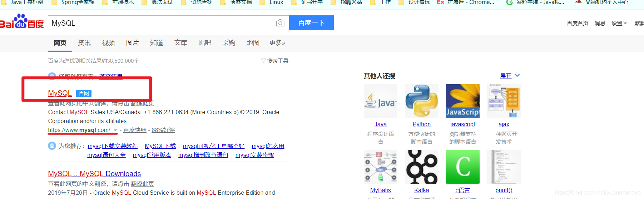Open mysql下载安装教程 suggestion
Viewport: 644px width, 199px height.
[x=113, y=146]
